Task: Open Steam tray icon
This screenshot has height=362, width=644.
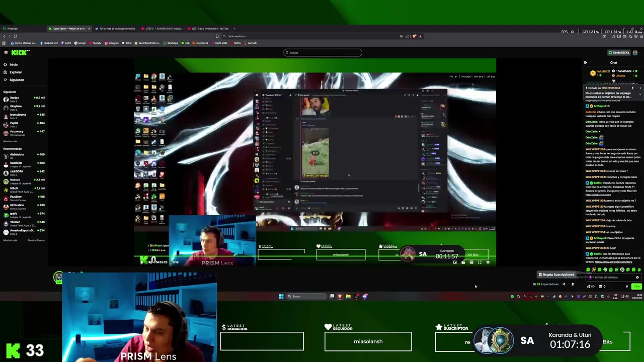Action: (554, 296)
